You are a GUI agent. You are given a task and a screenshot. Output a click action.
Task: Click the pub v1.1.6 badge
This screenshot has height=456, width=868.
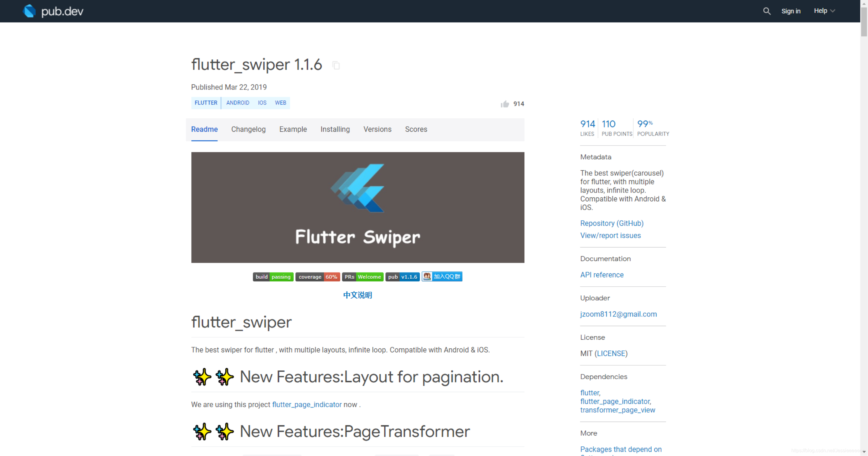click(x=403, y=277)
